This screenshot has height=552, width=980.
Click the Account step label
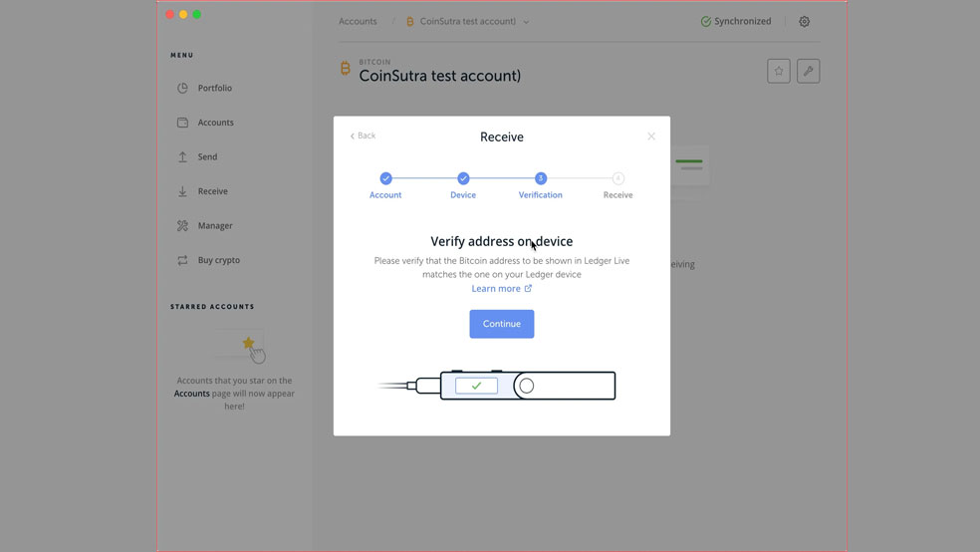(385, 195)
